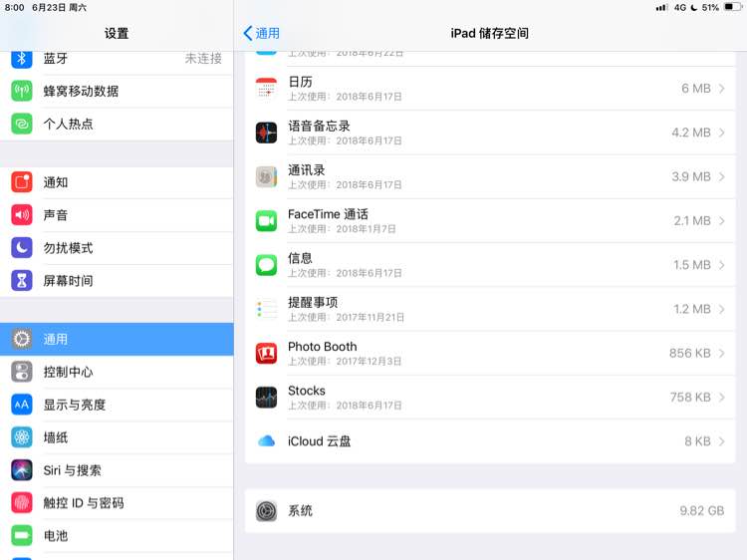Open Siri 与搜索 settings
Screen dimensions: 747x560
click(x=117, y=470)
